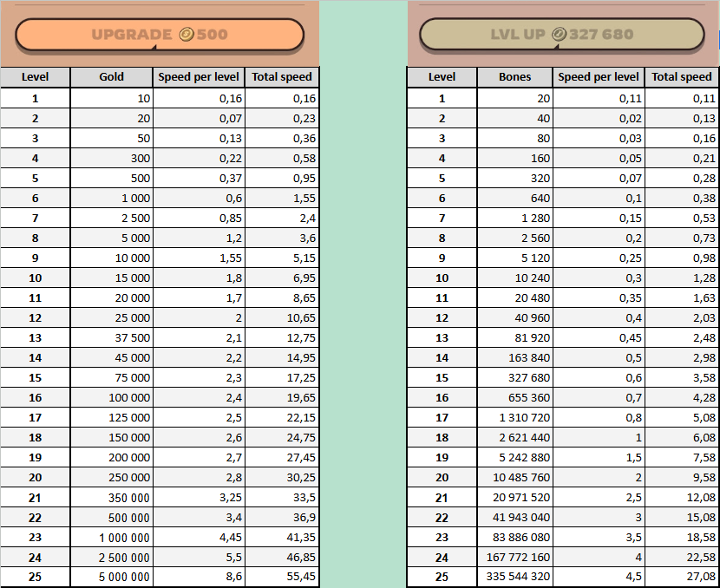
Task: Click the 8,6 speed per level cell
Action: (199, 577)
